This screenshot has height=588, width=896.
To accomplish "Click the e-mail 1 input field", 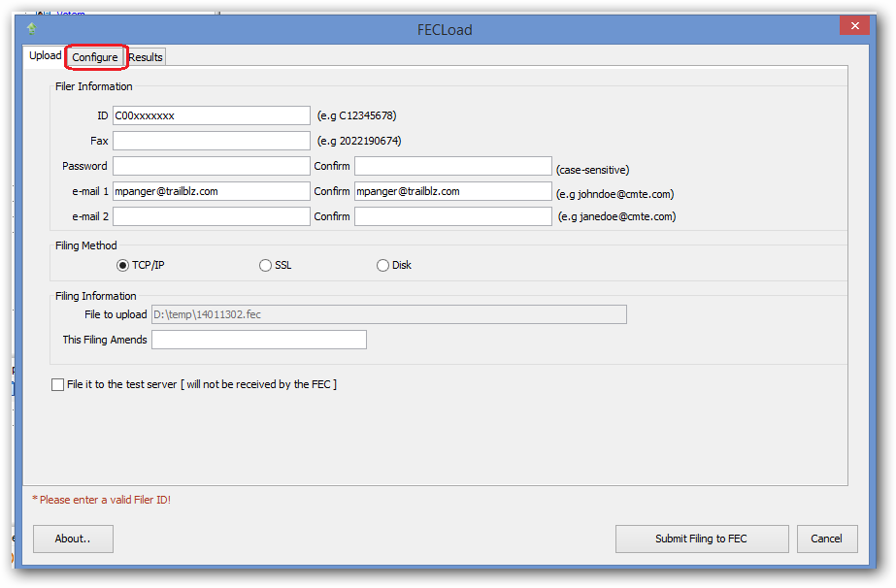I will point(211,191).
